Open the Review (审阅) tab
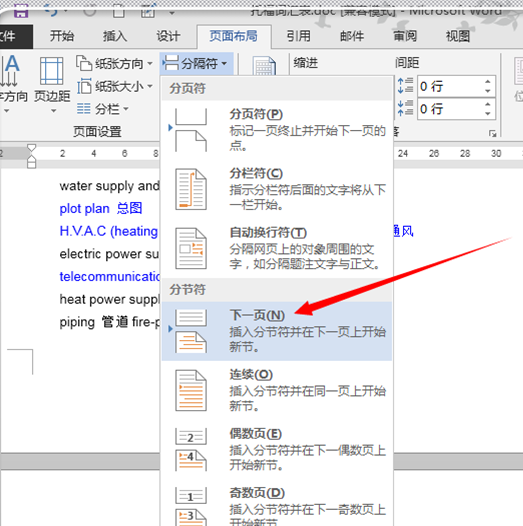 pos(405,36)
